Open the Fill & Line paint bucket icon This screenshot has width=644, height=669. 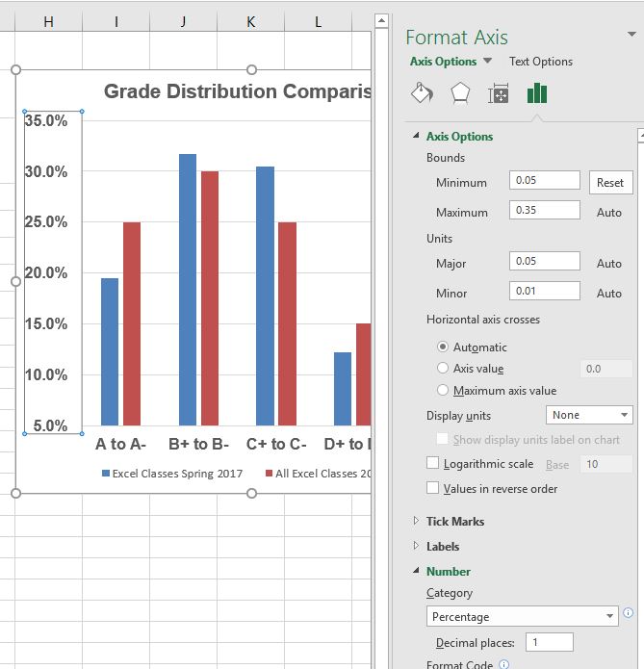tap(422, 93)
